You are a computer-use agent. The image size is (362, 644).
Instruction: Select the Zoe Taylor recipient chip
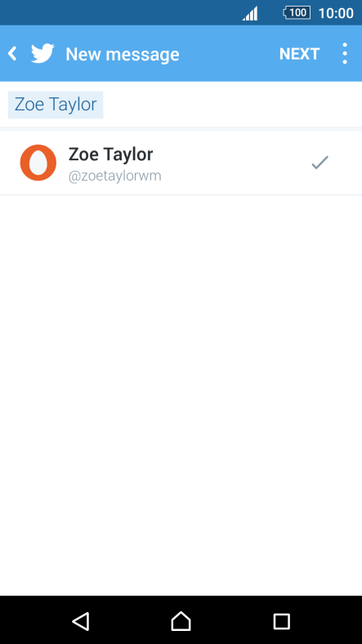point(56,105)
